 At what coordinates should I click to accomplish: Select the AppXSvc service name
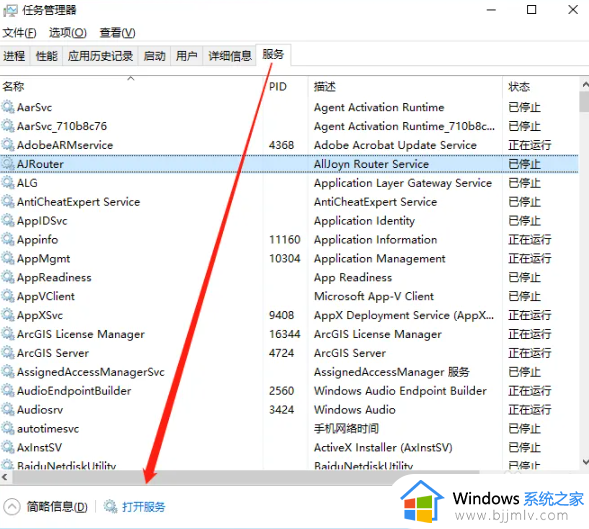pyautogui.click(x=39, y=315)
